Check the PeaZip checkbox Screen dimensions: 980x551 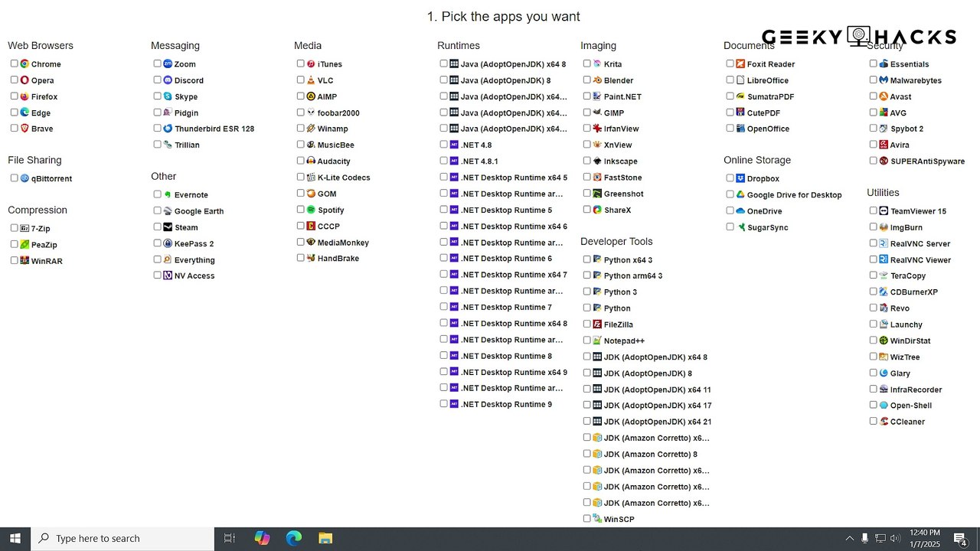point(15,244)
